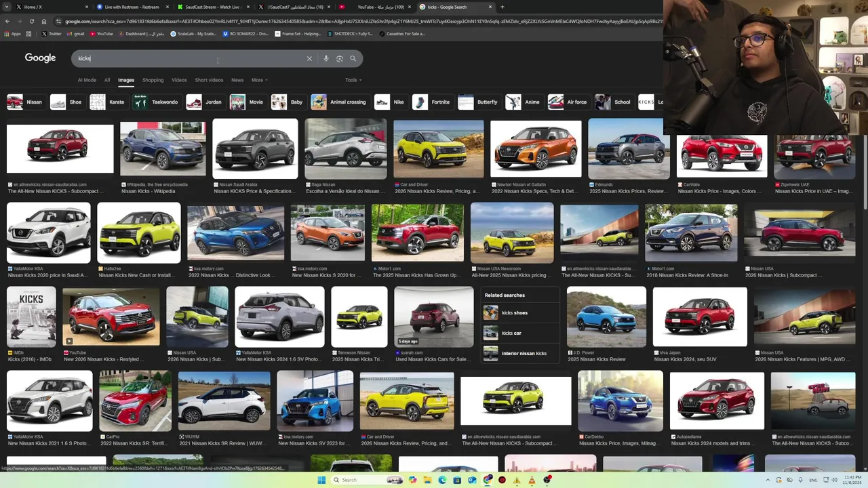Select the Videos search tab
The height and width of the screenshot is (488, 868).
tap(179, 80)
